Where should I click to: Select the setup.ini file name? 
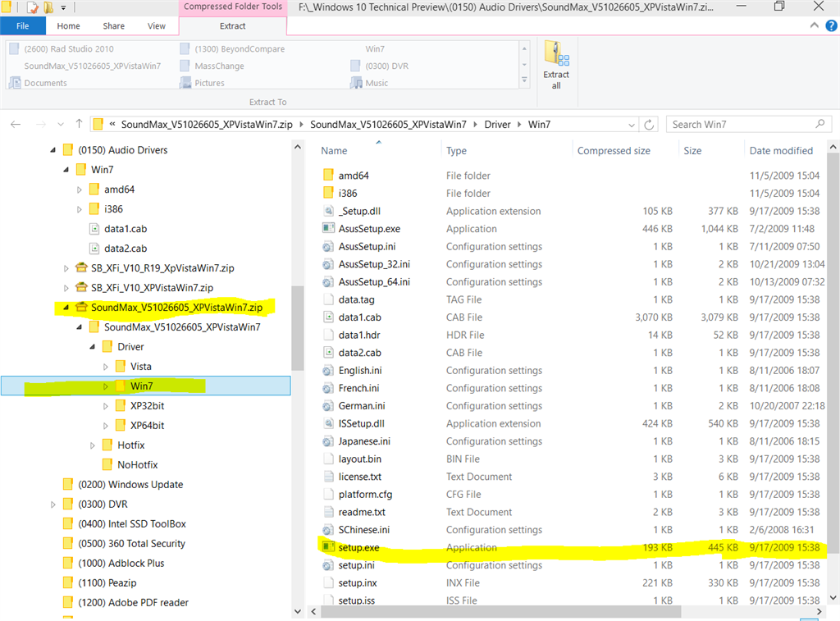click(356, 564)
